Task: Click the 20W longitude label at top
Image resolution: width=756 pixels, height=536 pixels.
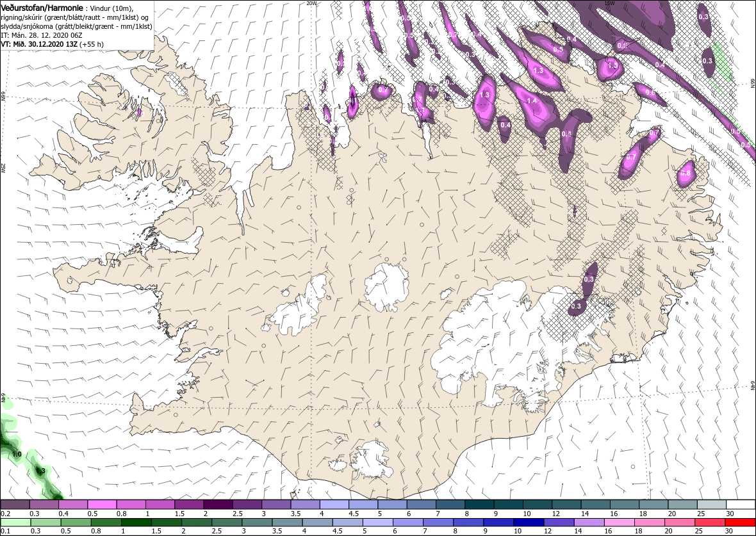Action: 312,3
